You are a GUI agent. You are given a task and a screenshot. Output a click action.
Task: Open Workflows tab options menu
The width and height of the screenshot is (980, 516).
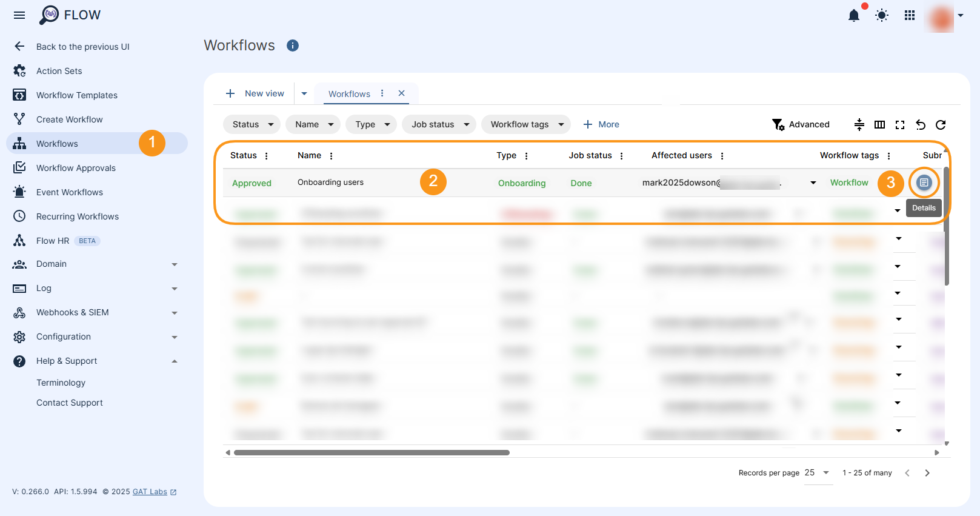coord(382,93)
